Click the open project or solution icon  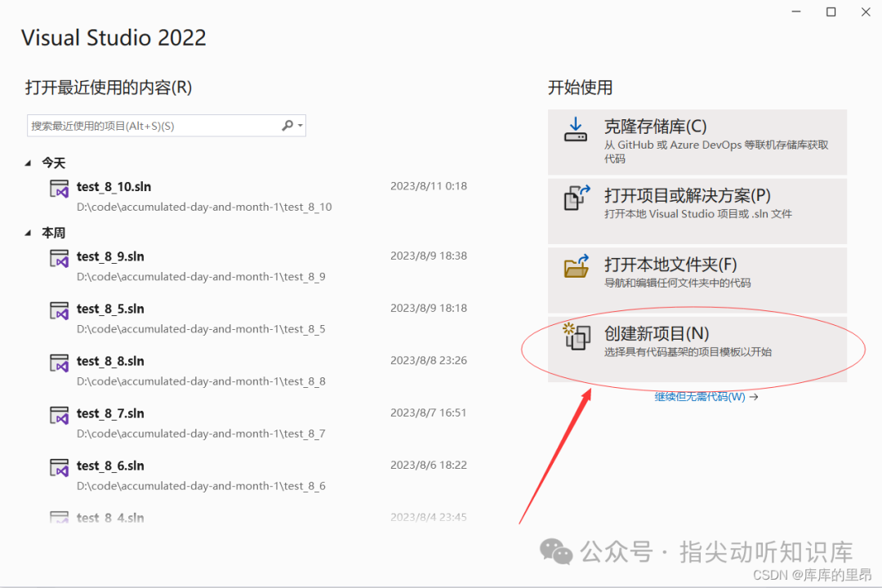(577, 198)
